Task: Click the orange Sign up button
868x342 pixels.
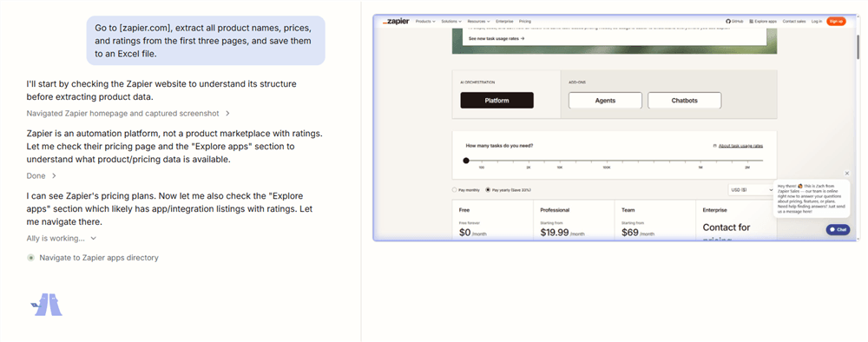Action: (x=836, y=21)
